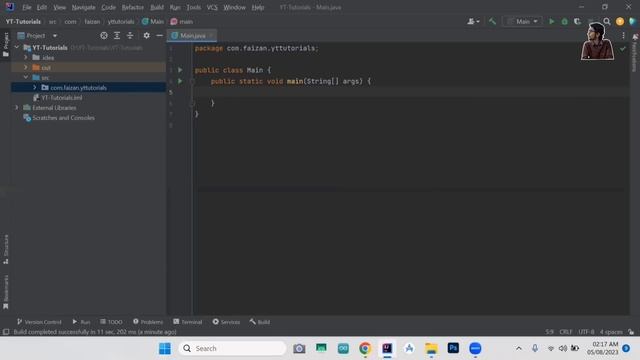Click the main method breadcrumb
Viewport: 640px width, 360px height.
[182, 21]
